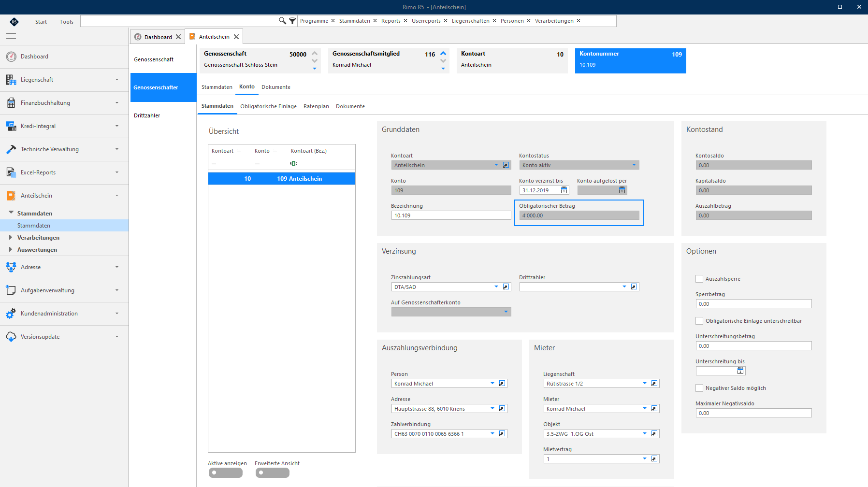Viewport: 868px width, 487px height.
Task: Open the Tools menu
Action: point(67,22)
